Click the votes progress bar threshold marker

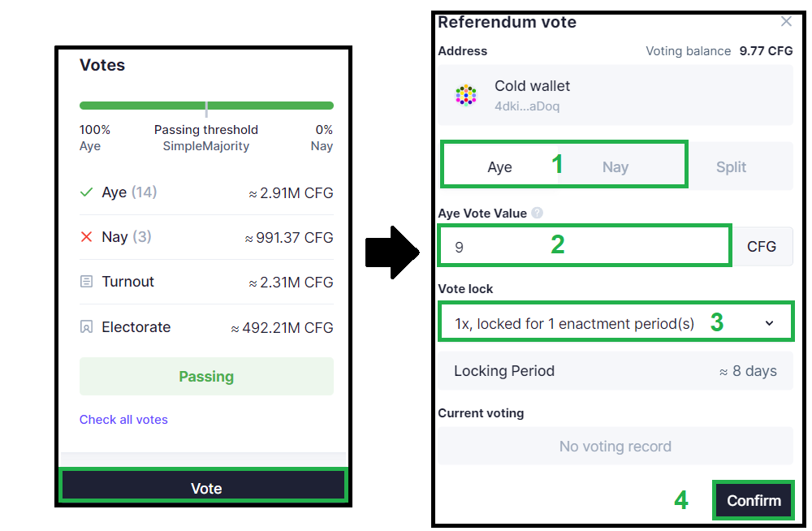[x=206, y=108]
